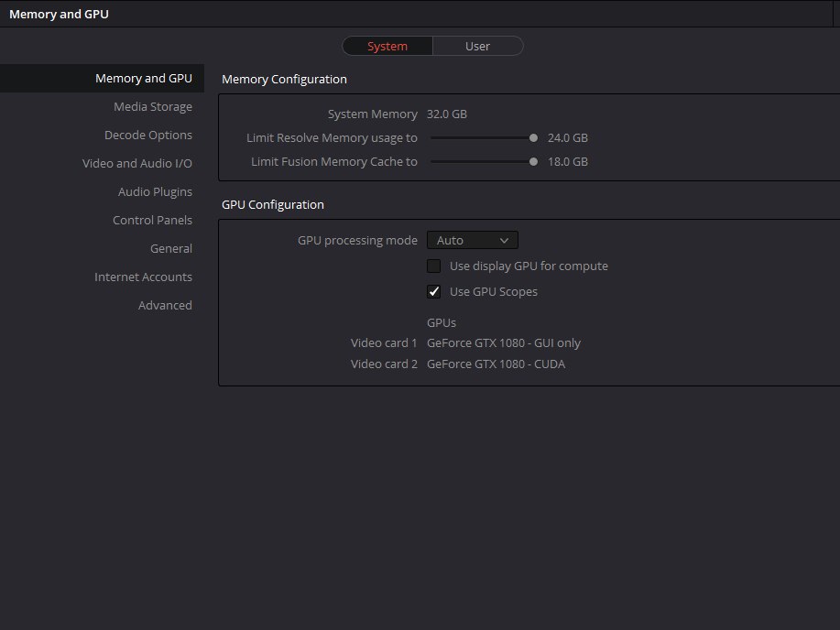
Task: Click the Video card 1 label
Action: 384,342
